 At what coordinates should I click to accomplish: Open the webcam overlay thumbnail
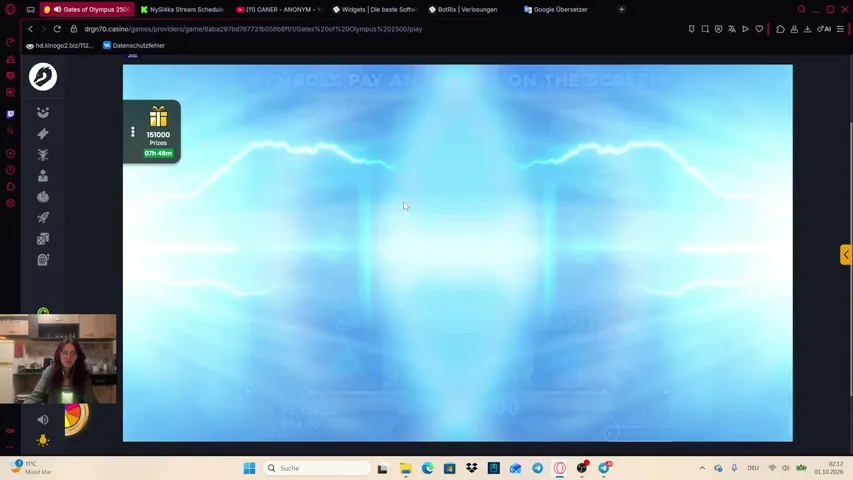coord(58,359)
